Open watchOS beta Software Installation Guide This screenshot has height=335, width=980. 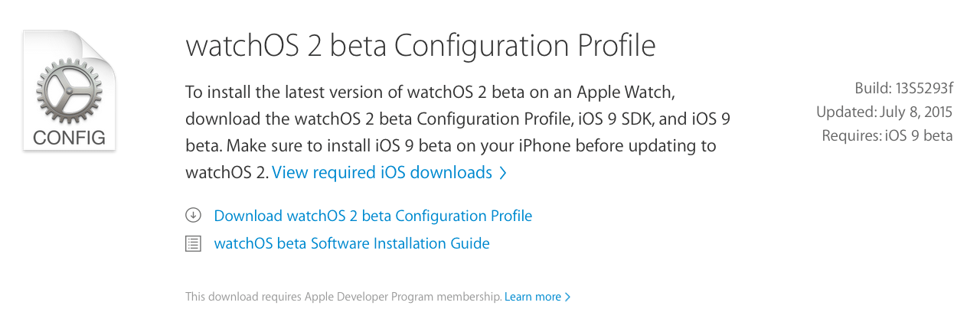point(351,244)
